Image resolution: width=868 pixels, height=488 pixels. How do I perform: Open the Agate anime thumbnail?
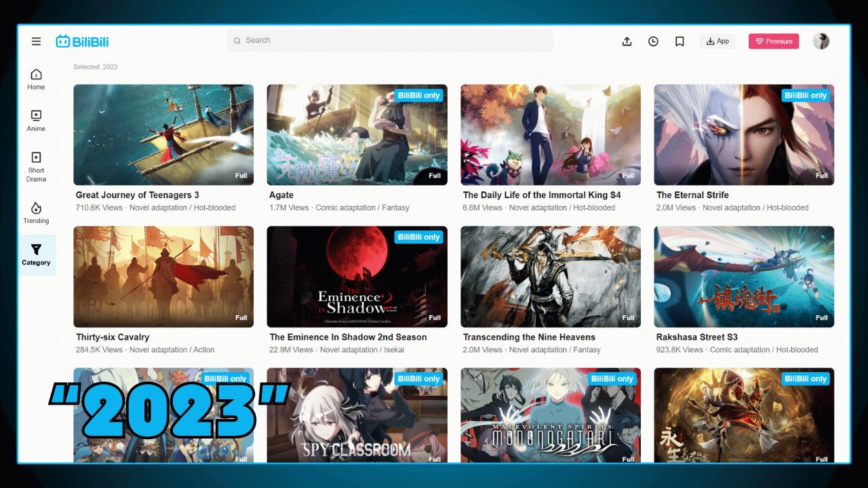point(357,135)
